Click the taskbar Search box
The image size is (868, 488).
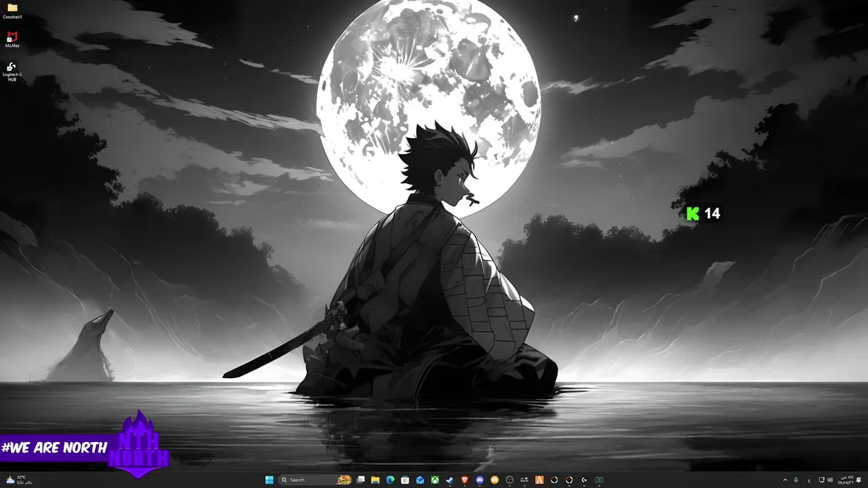click(315, 480)
